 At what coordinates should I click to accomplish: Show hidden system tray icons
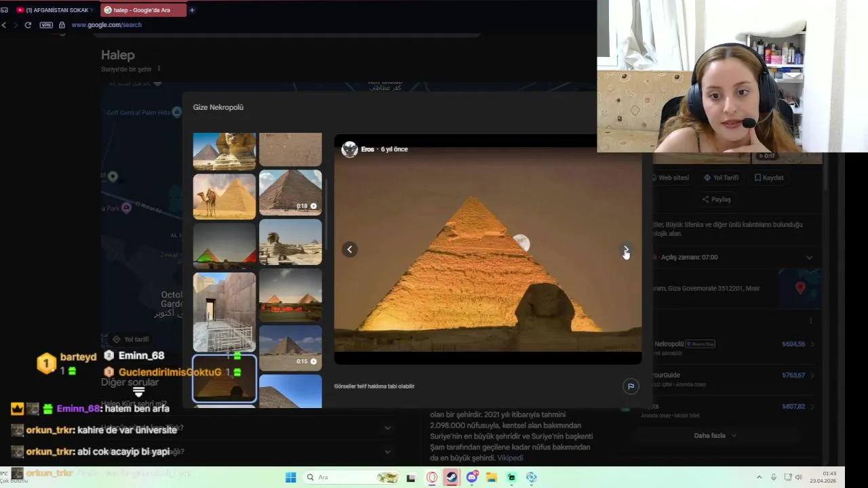(759, 477)
